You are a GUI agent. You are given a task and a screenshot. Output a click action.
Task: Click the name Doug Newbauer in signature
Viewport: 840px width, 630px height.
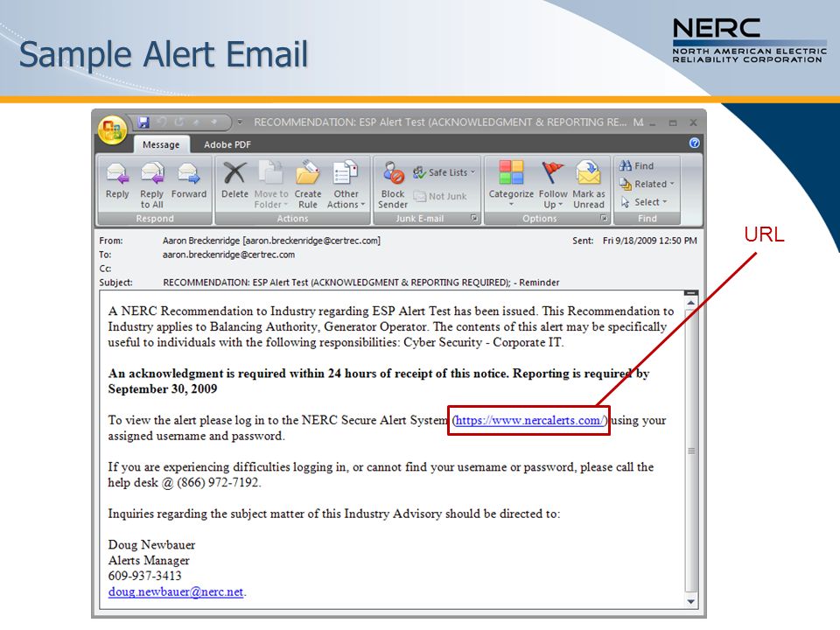(151, 545)
